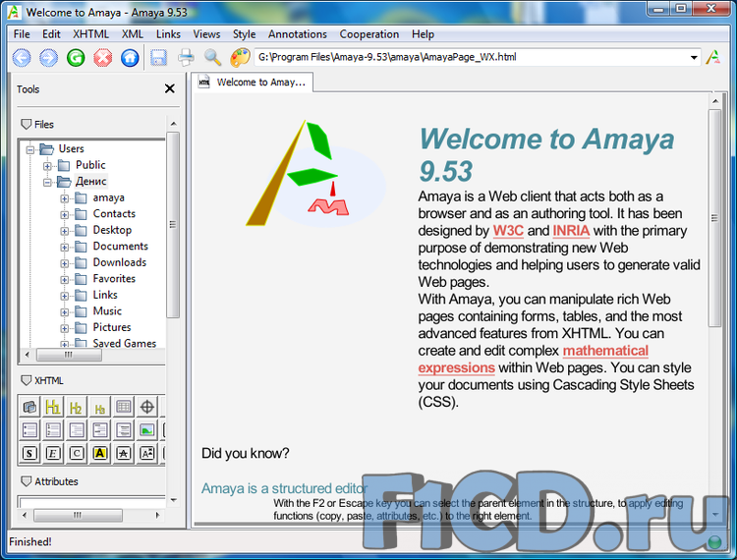Screen dimensions: 737x560
Task: Select the Music folder in tree
Action: point(107,311)
